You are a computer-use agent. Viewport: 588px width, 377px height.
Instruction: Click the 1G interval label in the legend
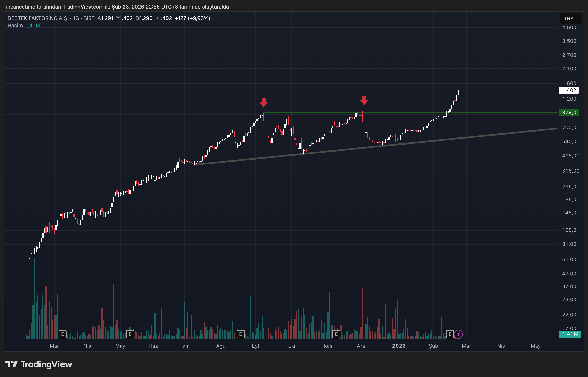(x=76, y=18)
